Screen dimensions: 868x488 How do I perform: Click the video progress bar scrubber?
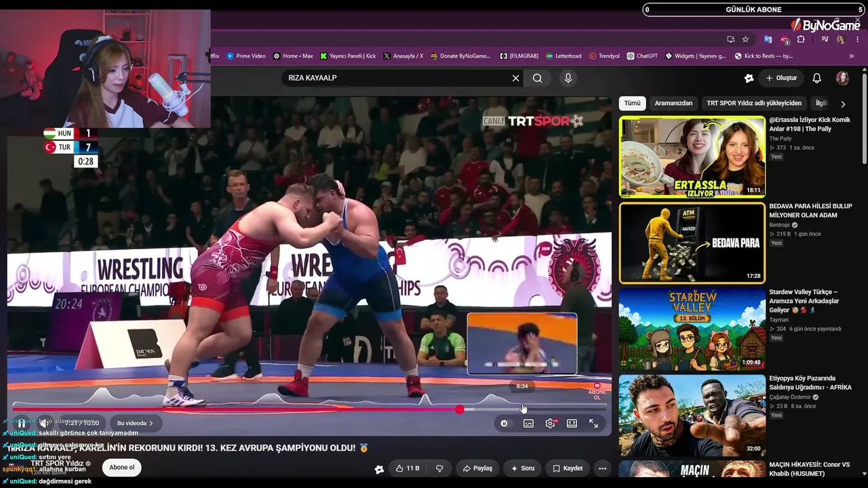coord(460,409)
